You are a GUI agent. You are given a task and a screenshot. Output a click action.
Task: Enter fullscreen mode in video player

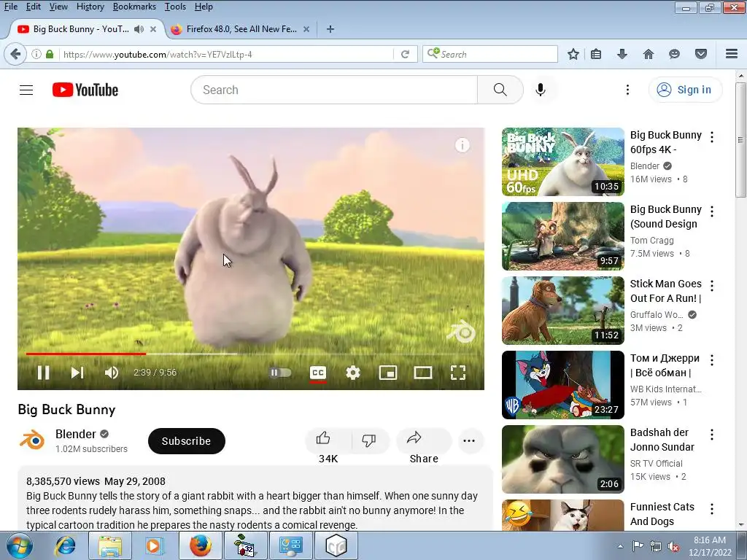(x=458, y=373)
